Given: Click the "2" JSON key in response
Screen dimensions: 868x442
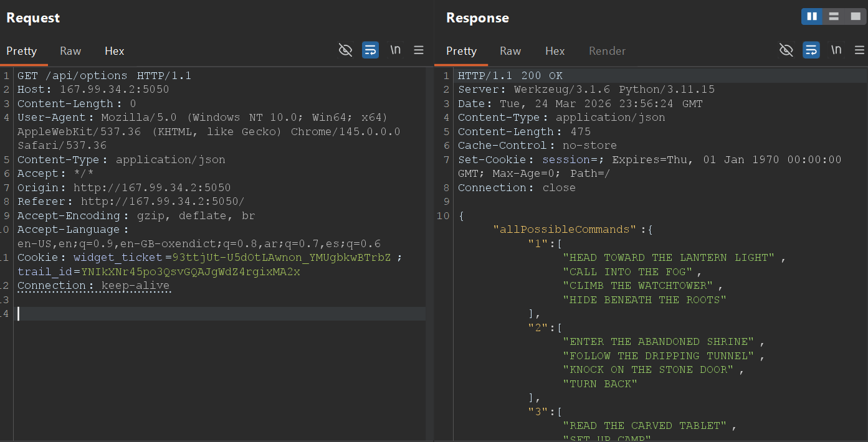Looking at the screenshot, I should [x=538, y=328].
